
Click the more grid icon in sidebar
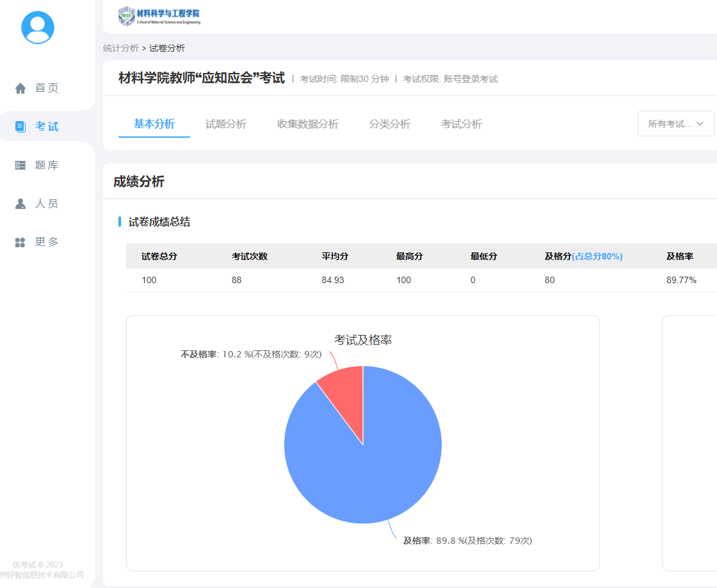click(x=20, y=242)
